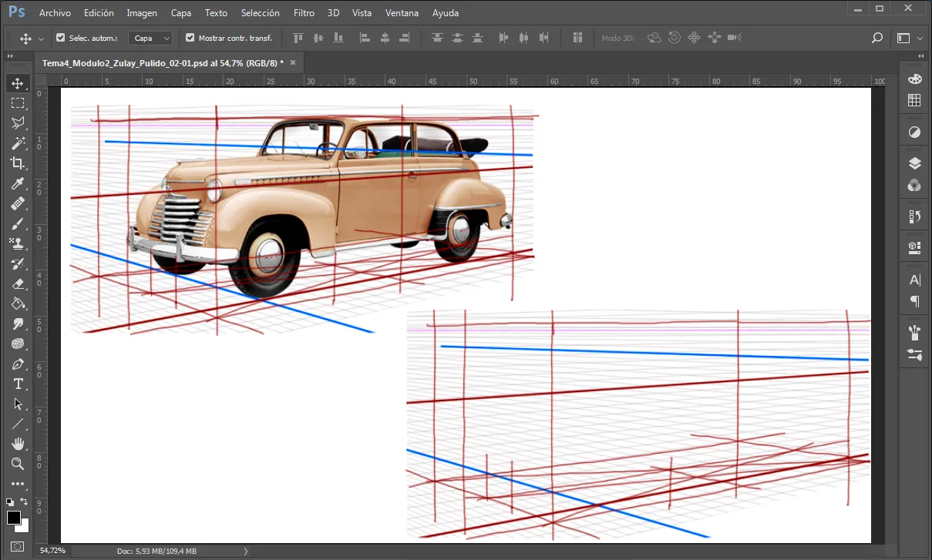Open the Filtro menu
Screen dimensions: 932x560
(304, 13)
